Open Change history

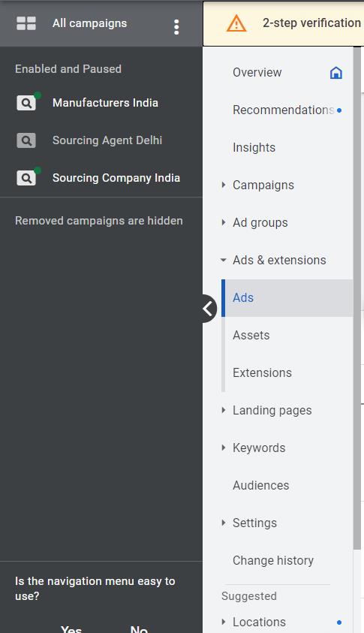pos(273,560)
